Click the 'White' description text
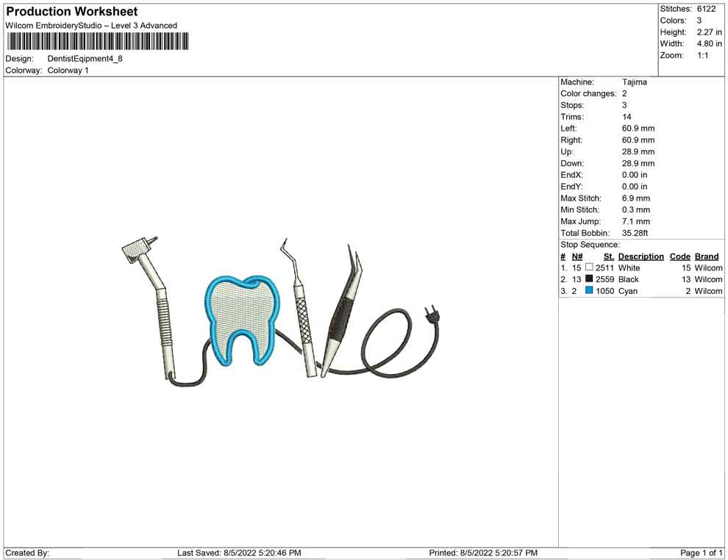Image resolution: width=728 pixels, height=560 pixels. (x=629, y=268)
